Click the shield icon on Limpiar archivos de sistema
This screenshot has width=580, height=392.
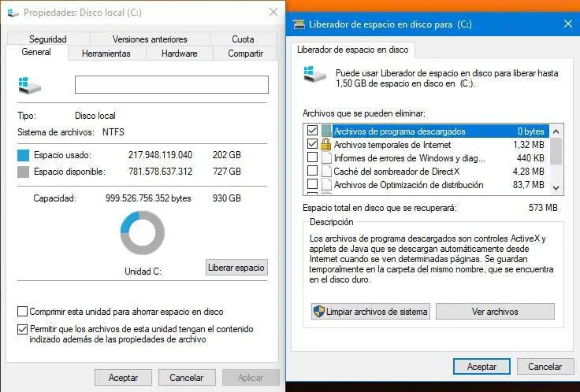pos(318,312)
